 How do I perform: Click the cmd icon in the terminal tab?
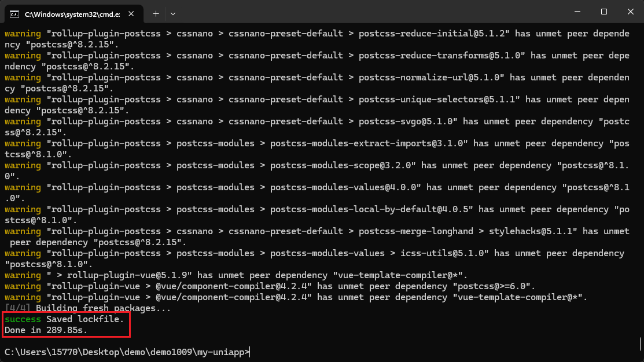tap(14, 13)
